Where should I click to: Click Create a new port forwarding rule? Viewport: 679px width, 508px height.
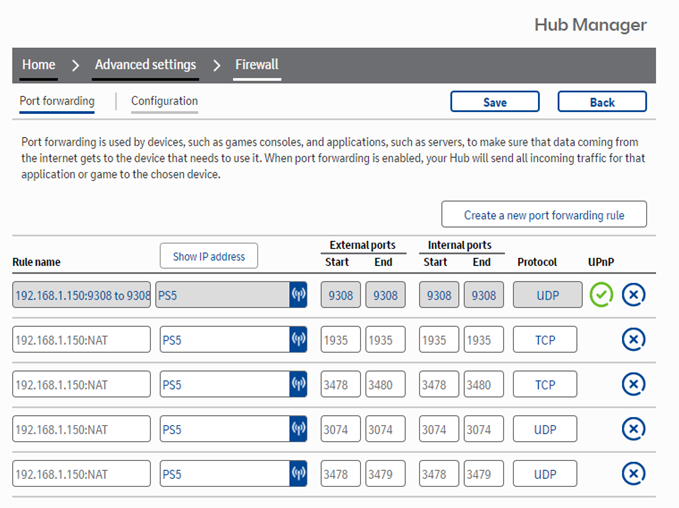click(x=544, y=215)
